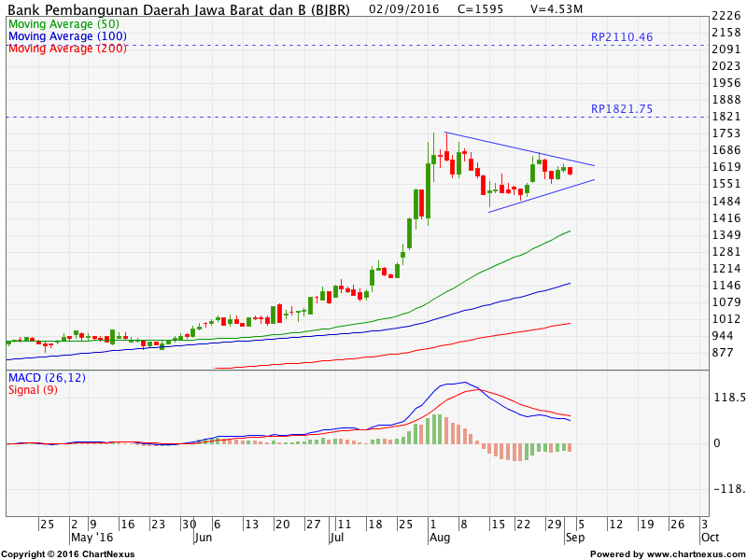Click the 1349 price axis label
Image resolution: width=747 pixels, height=560 pixels.
(x=726, y=235)
